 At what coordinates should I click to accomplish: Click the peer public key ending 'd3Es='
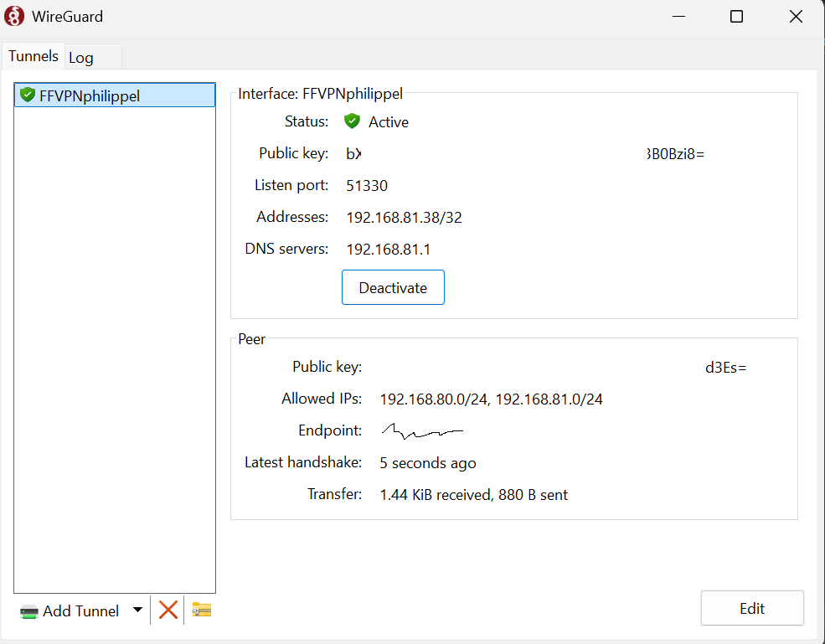tap(725, 368)
